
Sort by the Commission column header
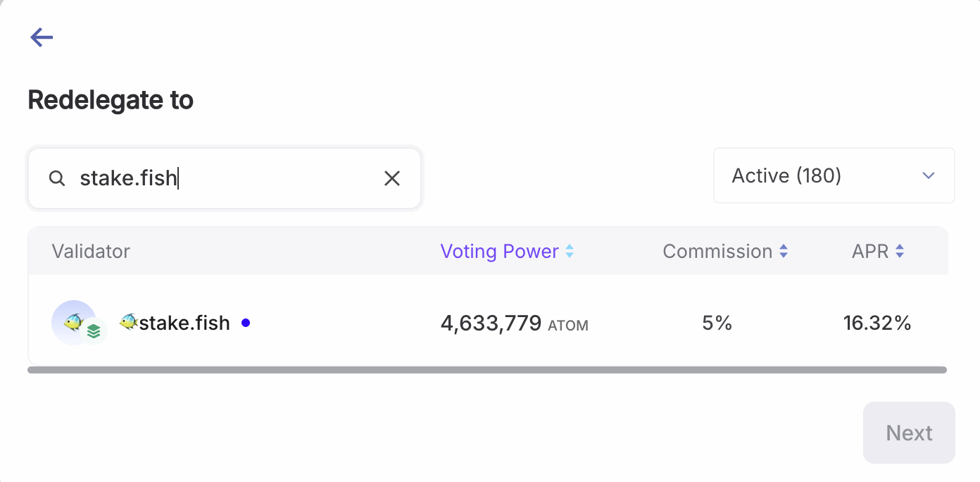(717, 252)
